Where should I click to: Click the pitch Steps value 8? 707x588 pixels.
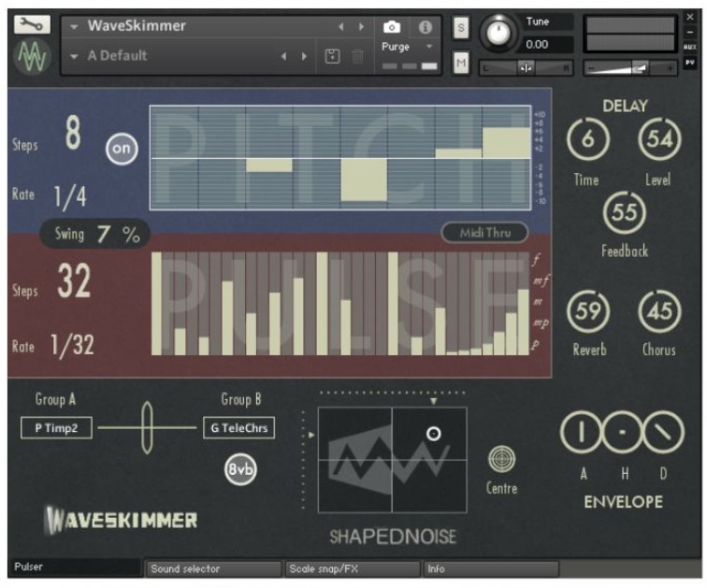click(x=73, y=133)
